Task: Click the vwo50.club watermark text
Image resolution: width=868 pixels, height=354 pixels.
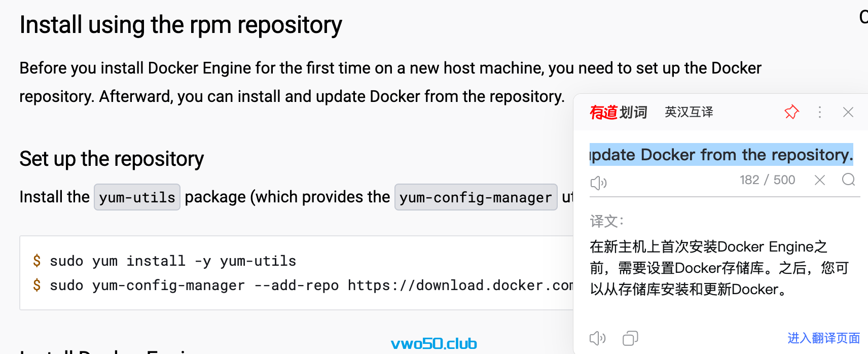Action: click(x=434, y=344)
